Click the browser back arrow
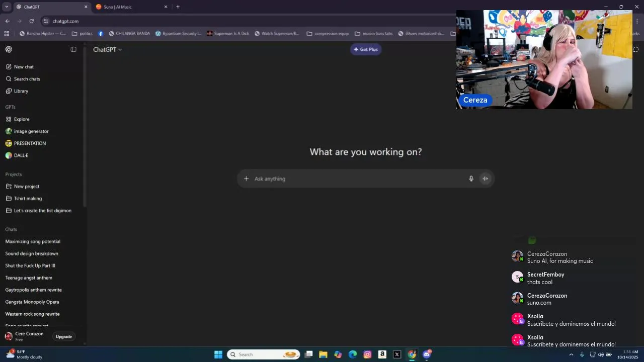644x362 pixels. coord(7,21)
